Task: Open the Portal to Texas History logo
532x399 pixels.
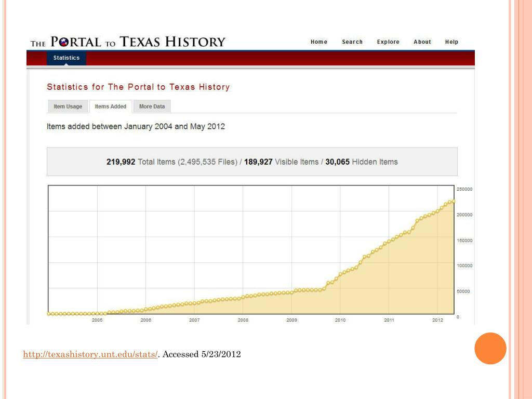Action: (x=128, y=42)
